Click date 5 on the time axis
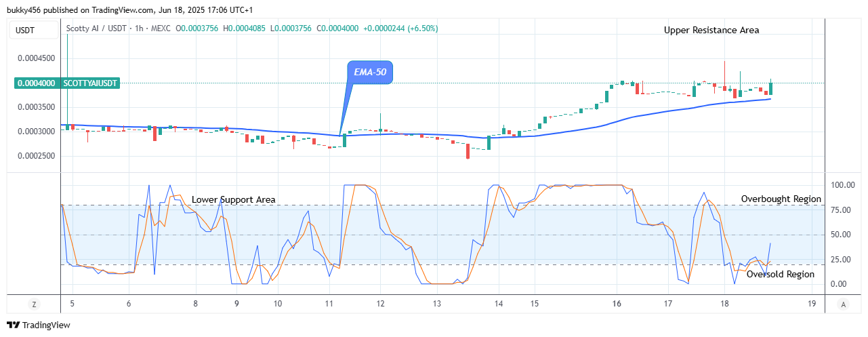 [73, 304]
